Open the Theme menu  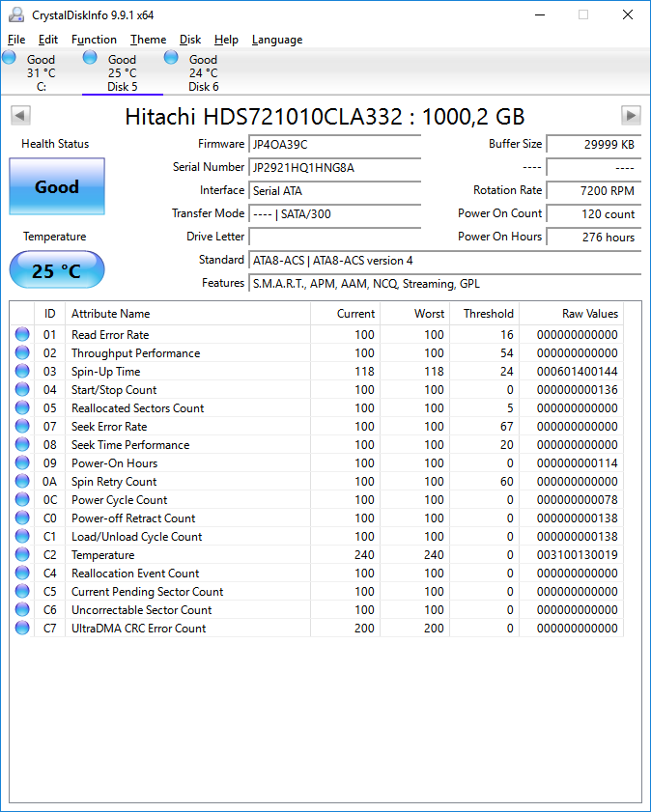click(148, 40)
